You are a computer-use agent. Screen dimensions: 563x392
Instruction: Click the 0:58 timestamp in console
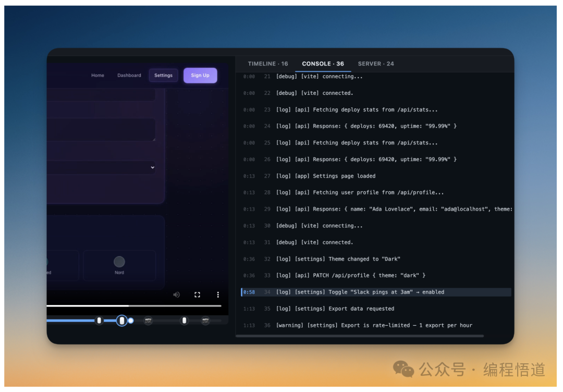click(249, 292)
